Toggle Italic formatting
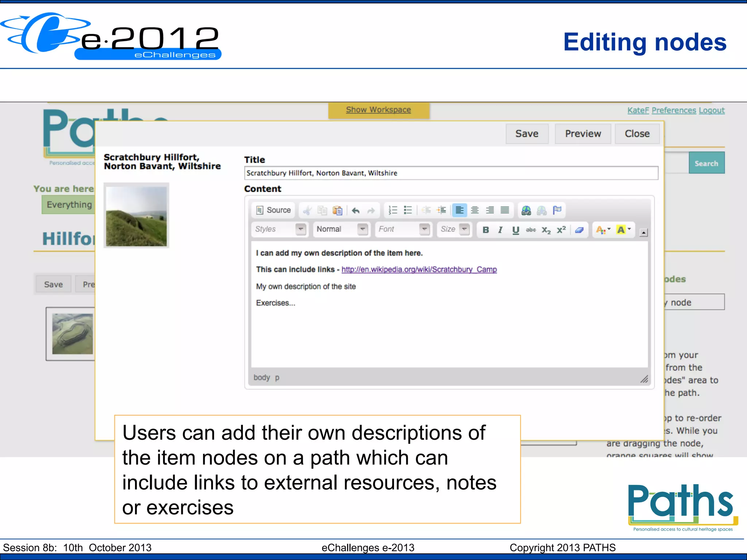The image size is (747, 560). (x=500, y=230)
